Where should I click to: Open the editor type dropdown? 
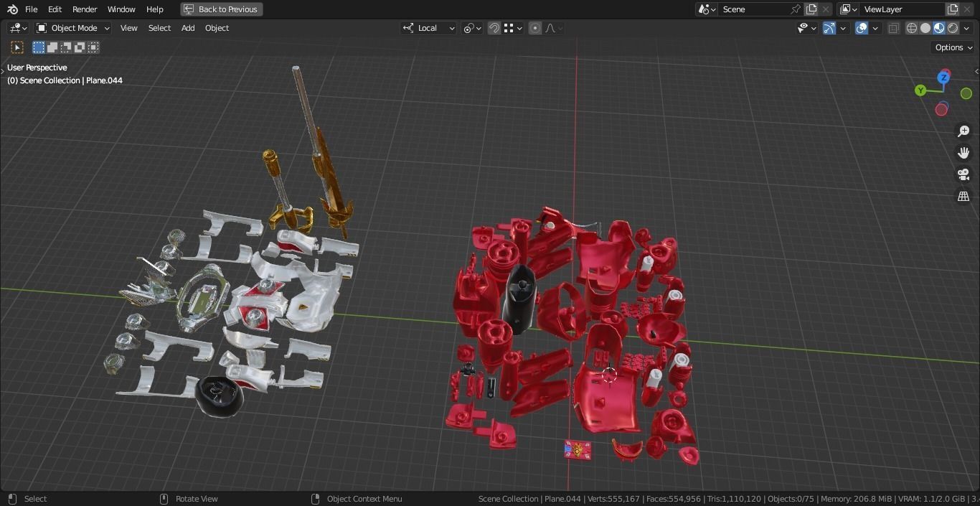[x=18, y=28]
